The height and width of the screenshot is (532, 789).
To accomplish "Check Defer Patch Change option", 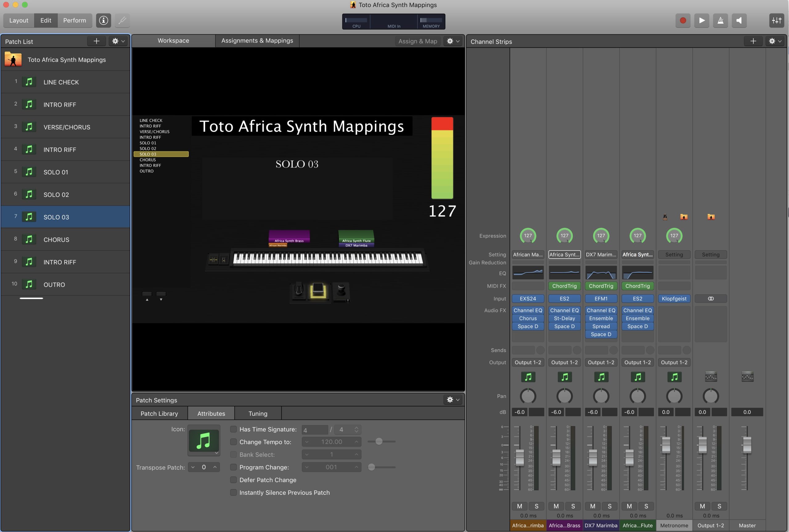I will [x=233, y=480].
